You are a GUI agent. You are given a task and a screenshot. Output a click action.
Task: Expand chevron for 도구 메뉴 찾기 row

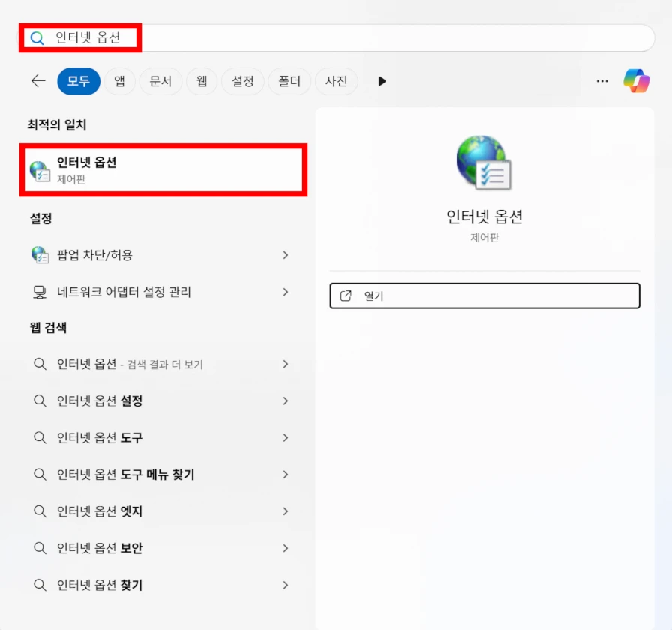[x=286, y=475]
